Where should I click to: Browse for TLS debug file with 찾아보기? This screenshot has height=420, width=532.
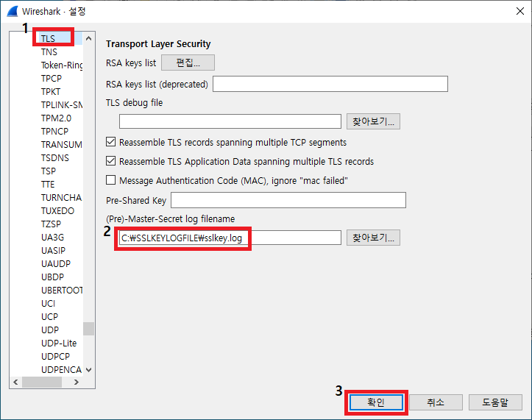coord(373,121)
